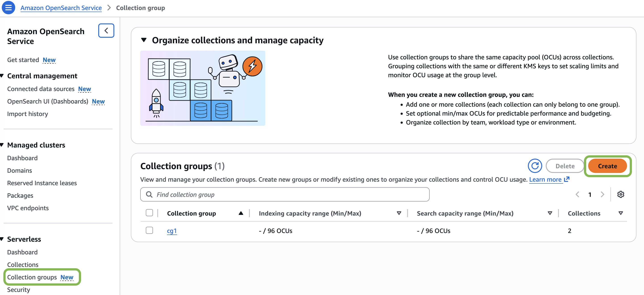This screenshot has width=644, height=295.
Task: Collapse the sidebar using the chevron button
Action: coord(106,31)
